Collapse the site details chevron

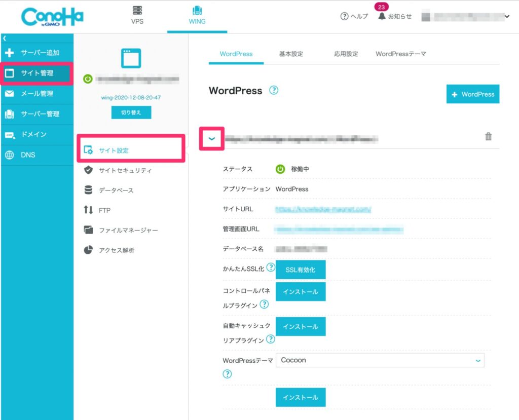(212, 139)
